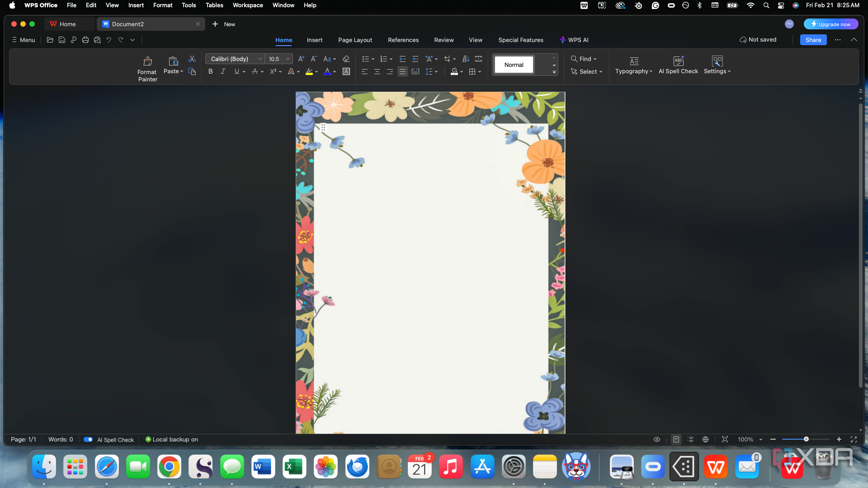
Task: Open the 10.5 font size dropdown
Action: tap(288, 59)
